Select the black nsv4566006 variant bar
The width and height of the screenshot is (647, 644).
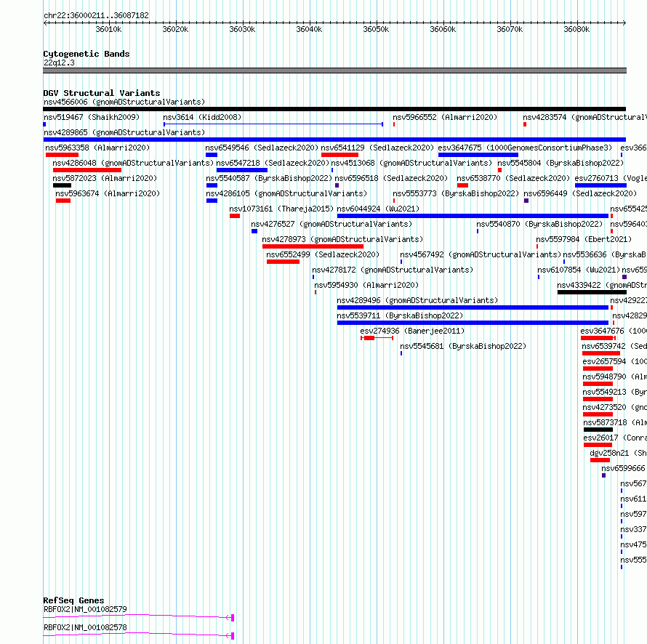[x=334, y=109]
